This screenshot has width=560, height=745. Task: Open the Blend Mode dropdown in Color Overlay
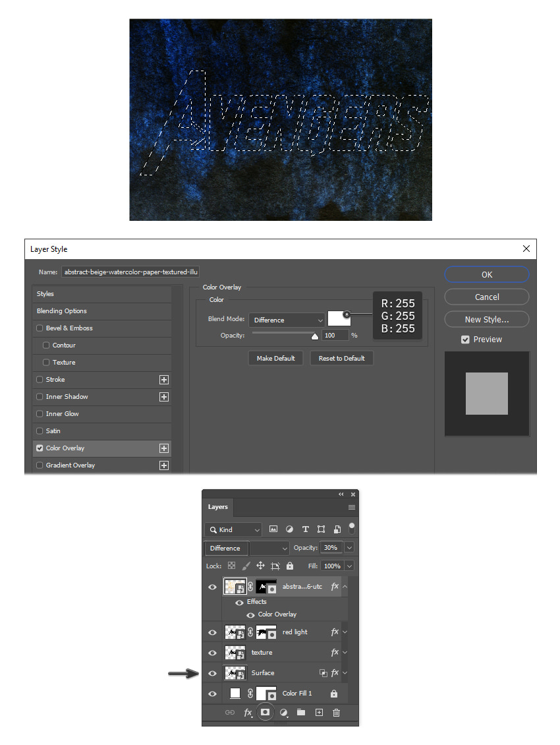point(287,320)
